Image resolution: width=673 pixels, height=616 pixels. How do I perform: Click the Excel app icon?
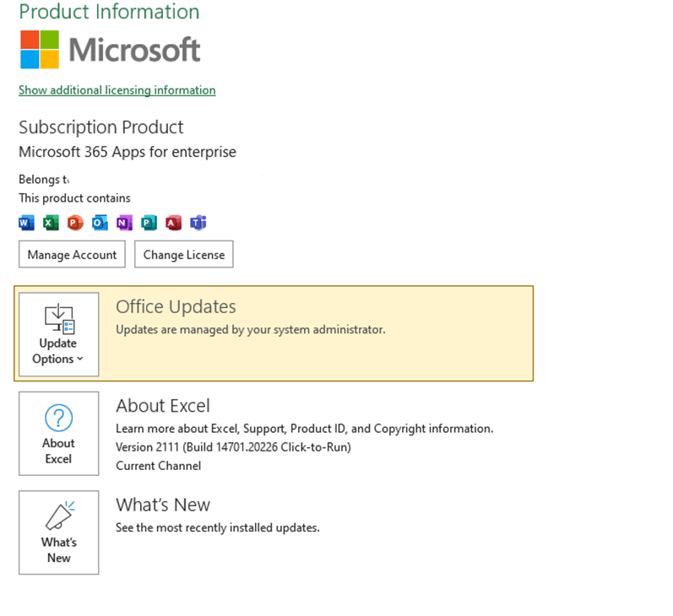(51, 223)
